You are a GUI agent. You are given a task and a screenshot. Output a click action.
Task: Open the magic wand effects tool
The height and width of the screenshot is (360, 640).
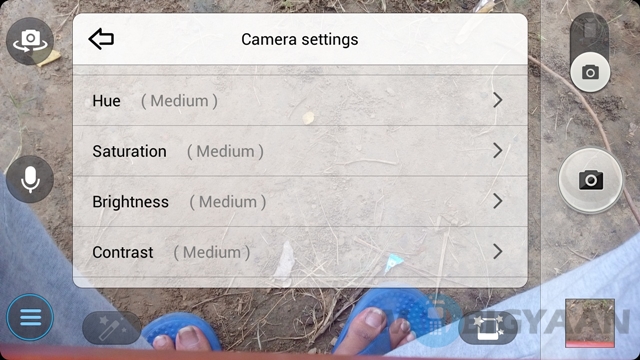[112, 327]
